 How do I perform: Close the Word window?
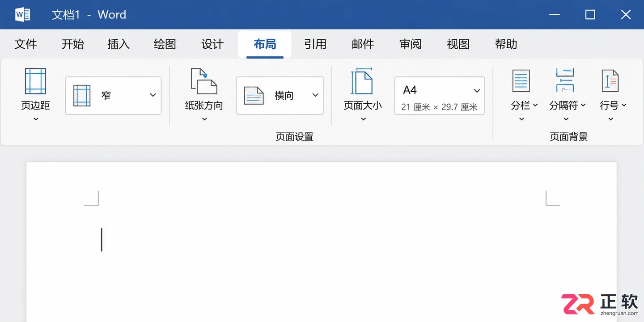[626, 15]
